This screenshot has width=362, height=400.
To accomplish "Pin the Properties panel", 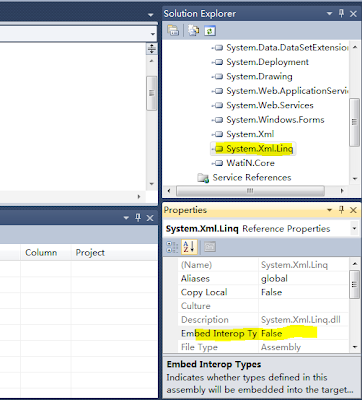I will (x=341, y=210).
